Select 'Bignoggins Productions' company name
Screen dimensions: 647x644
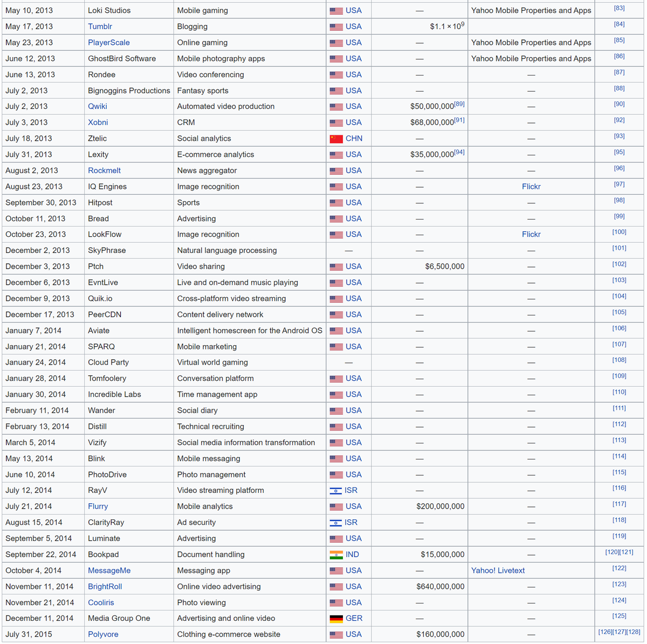click(x=129, y=91)
